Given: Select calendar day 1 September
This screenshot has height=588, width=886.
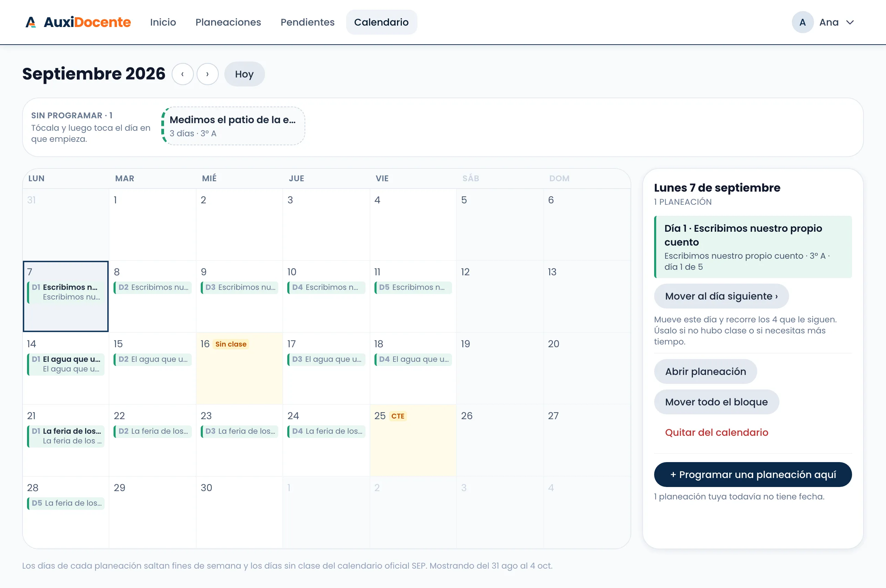Looking at the screenshot, I should 152,224.
